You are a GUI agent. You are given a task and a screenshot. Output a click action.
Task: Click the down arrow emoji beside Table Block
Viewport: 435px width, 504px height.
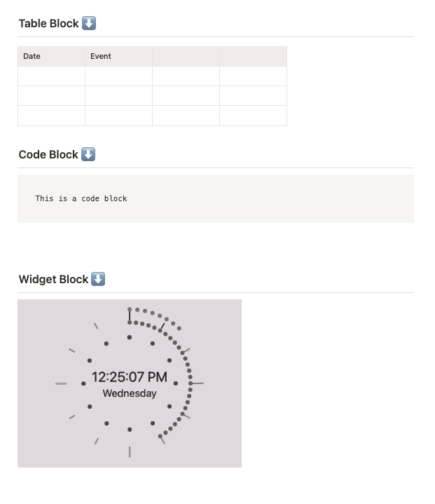coord(89,23)
